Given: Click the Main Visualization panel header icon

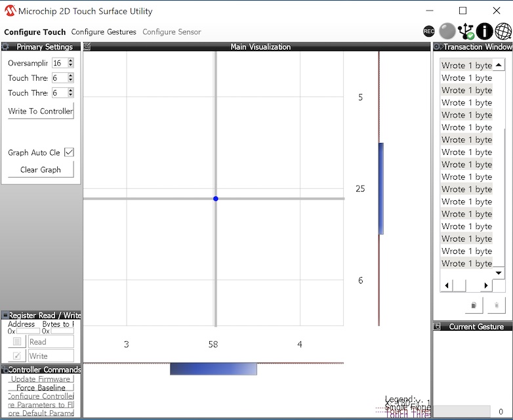Looking at the screenshot, I should click(x=87, y=47).
